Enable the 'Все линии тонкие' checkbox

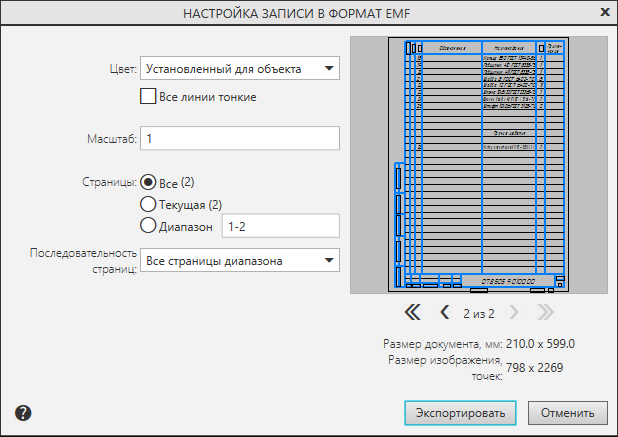click(149, 97)
